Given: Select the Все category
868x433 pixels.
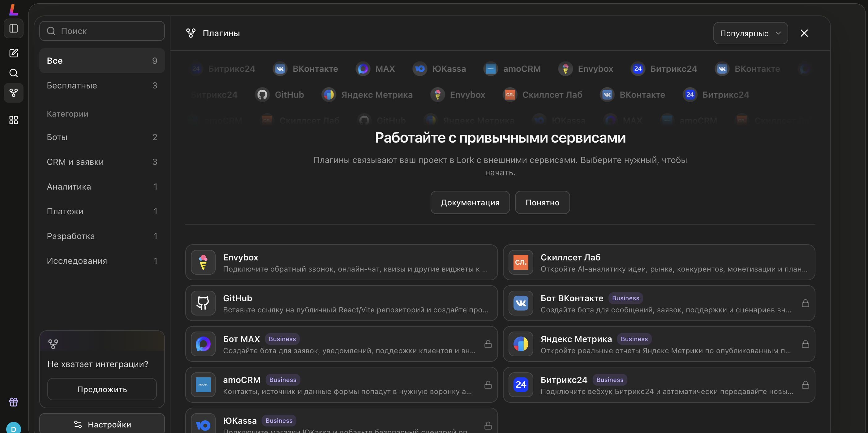Looking at the screenshot, I should click(102, 61).
